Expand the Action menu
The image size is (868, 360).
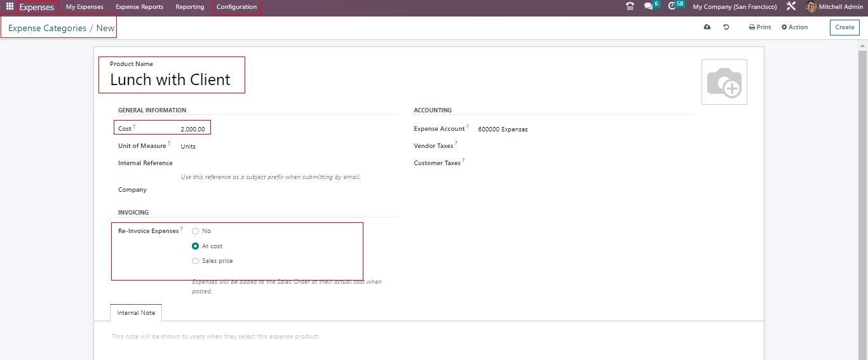coord(794,27)
